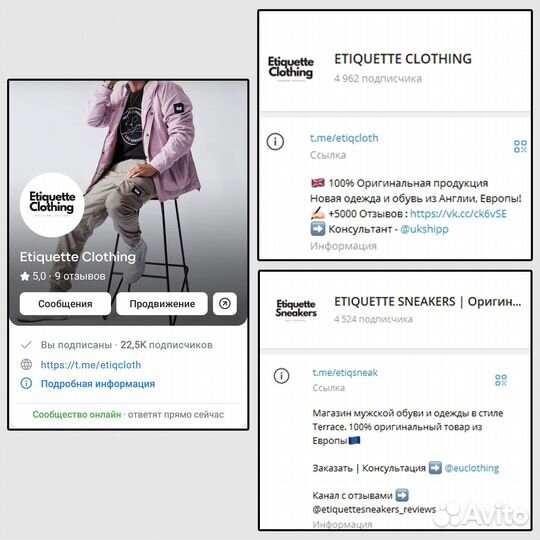Click the QR code icon beside t.me/etiqsneak

[x=501, y=380]
